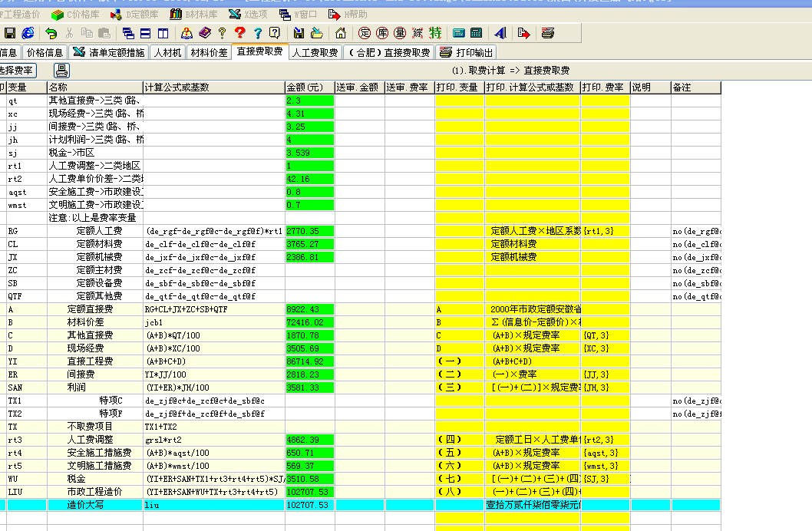812x531 pixels.
Task: Click the green 特 special item icon
Action: click(x=435, y=33)
